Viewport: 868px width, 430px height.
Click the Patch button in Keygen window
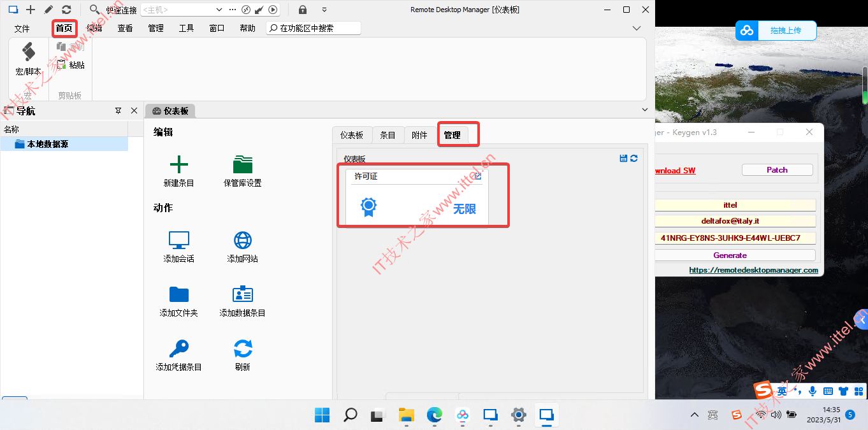777,170
